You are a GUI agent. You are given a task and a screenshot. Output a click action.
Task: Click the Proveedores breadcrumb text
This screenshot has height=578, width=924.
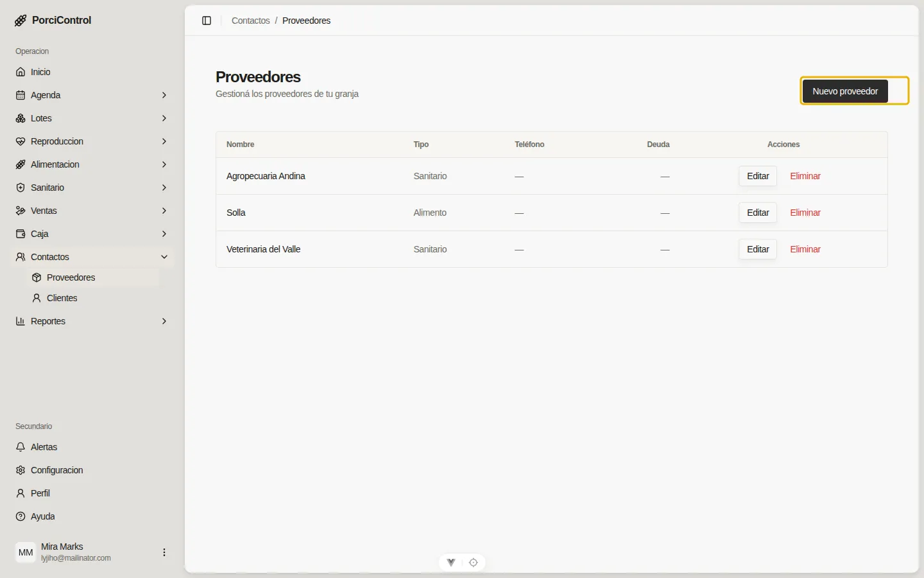pos(306,21)
